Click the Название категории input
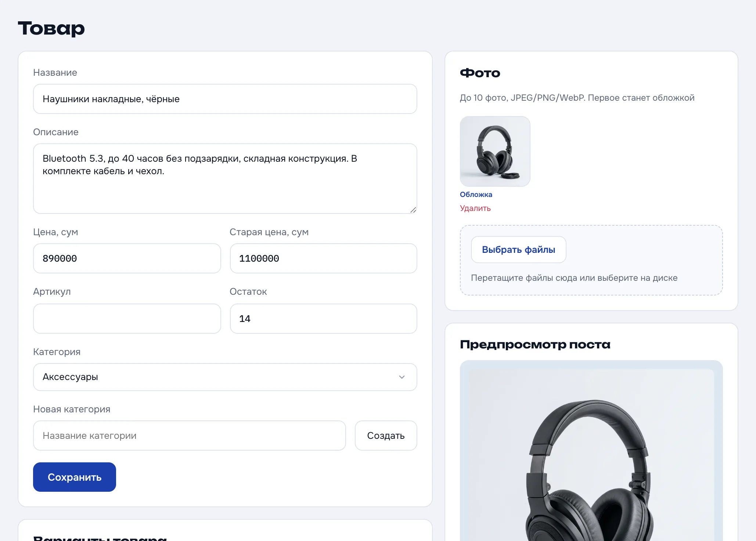 coord(189,436)
